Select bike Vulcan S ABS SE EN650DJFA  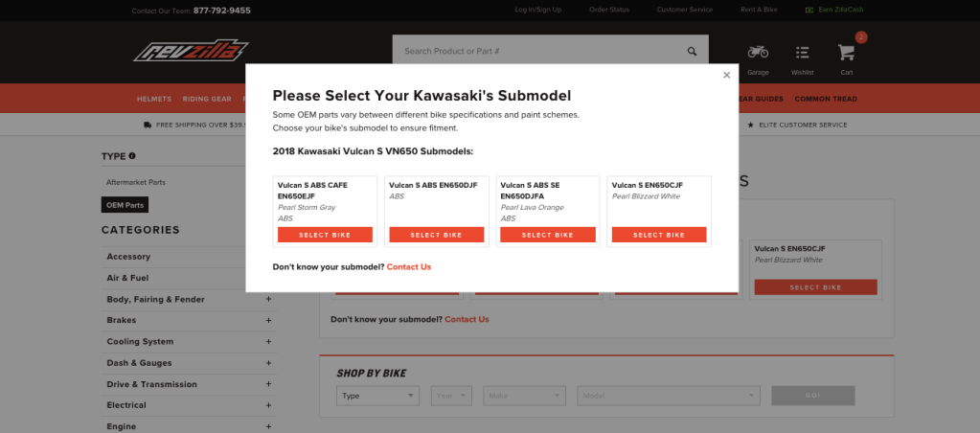tap(547, 235)
